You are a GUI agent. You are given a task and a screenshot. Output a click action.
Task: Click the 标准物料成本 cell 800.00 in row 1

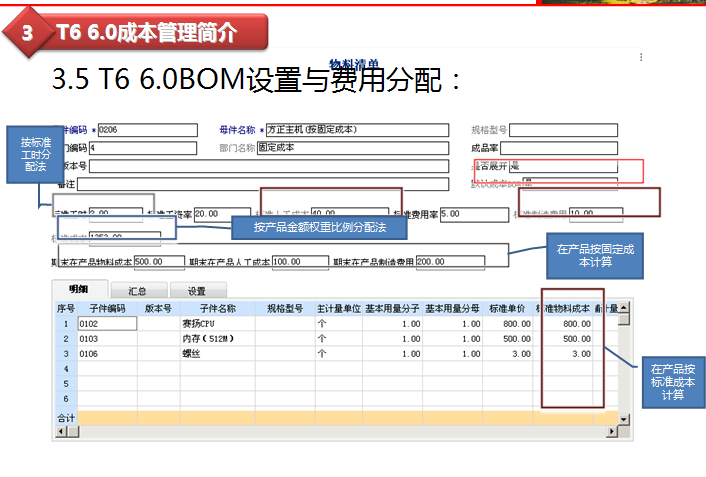(563, 324)
